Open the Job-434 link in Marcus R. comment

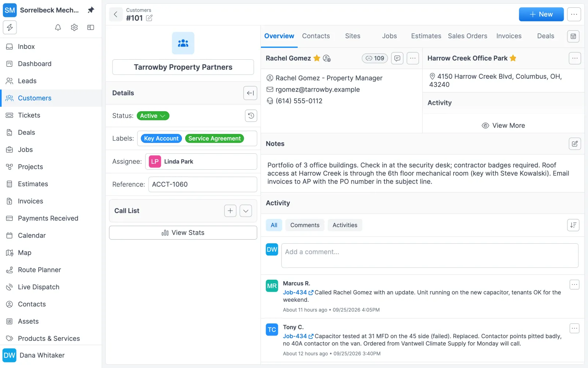298,293
